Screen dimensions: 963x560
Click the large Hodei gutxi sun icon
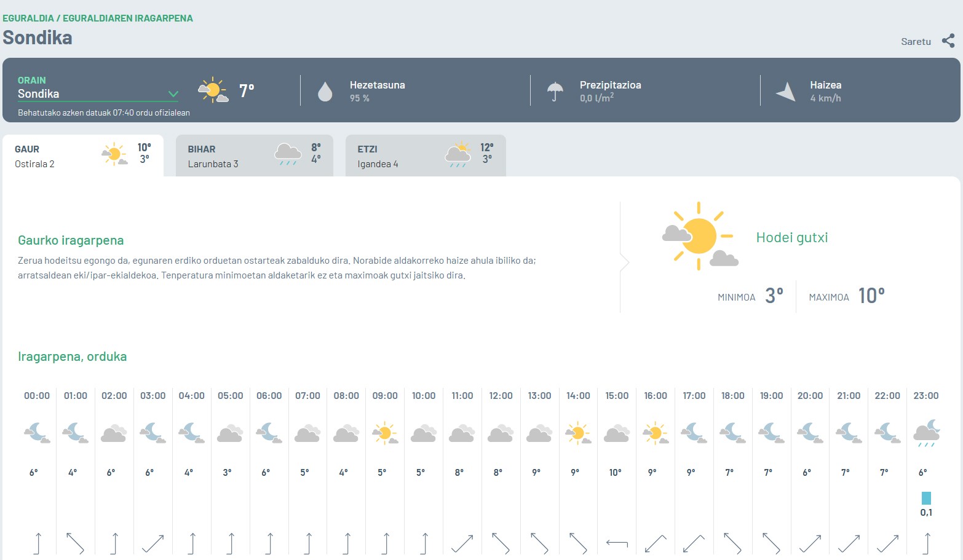pyautogui.click(x=700, y=236)
